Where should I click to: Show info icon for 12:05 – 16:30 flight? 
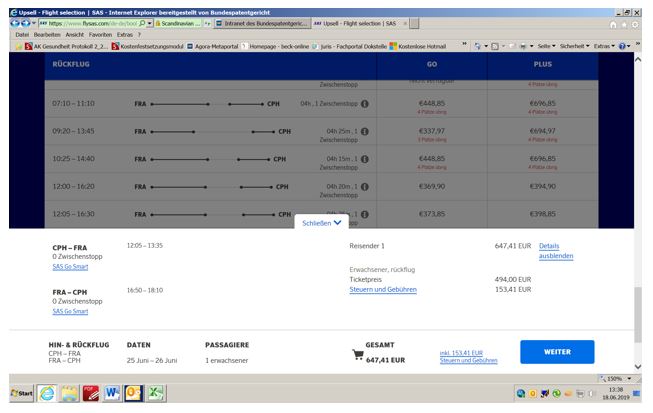tap(365, 214)
